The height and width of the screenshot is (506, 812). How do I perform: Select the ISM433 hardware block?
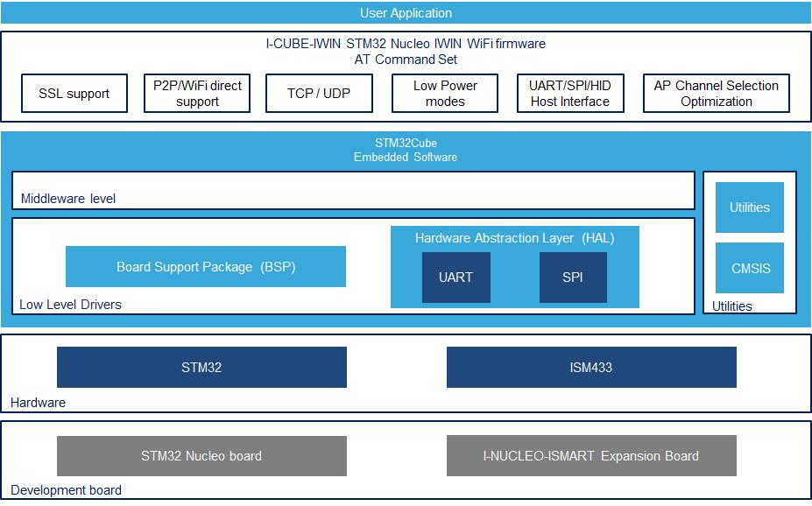pyautogui.click(x=591, y=368)
